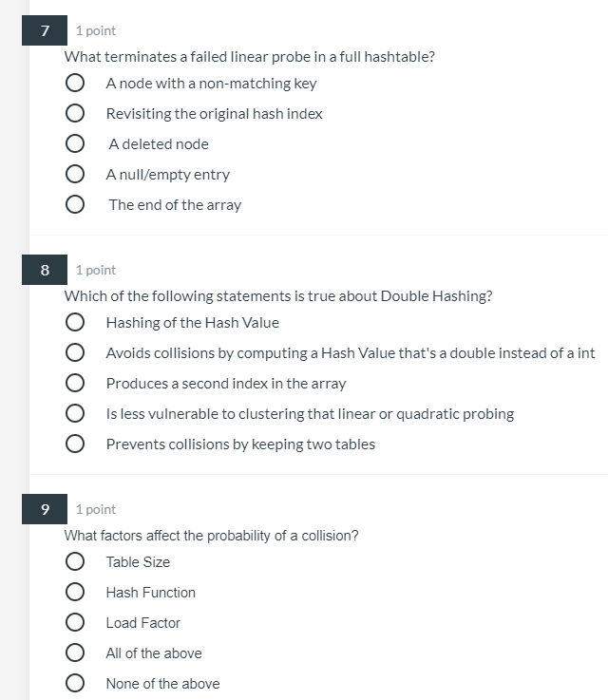Viewport: 608px width, 700px height.
Task: Pick 'Load Factor' answer
Action: [74, 622]
